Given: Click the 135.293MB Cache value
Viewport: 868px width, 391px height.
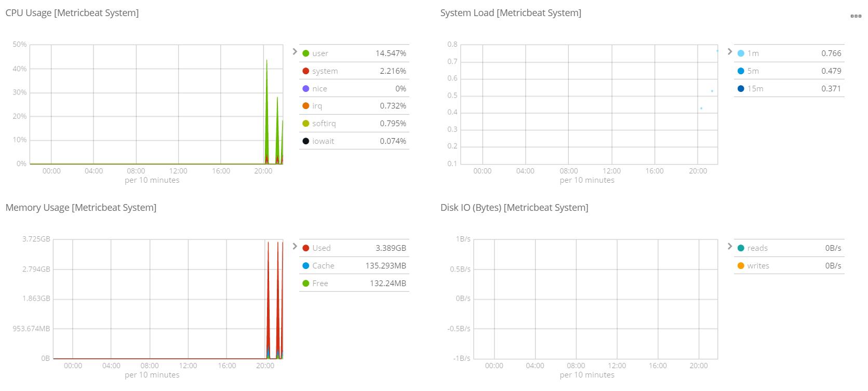Looking at the screenshot, I should (385, 266).
